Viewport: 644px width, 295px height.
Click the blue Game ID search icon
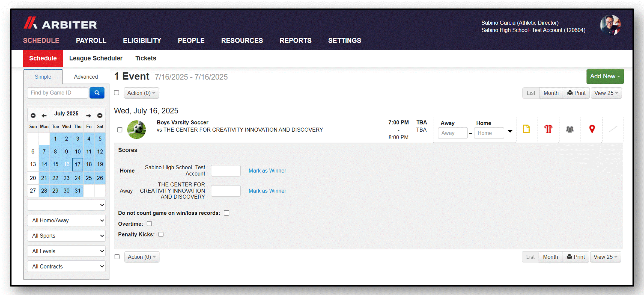tap(97, 93)
